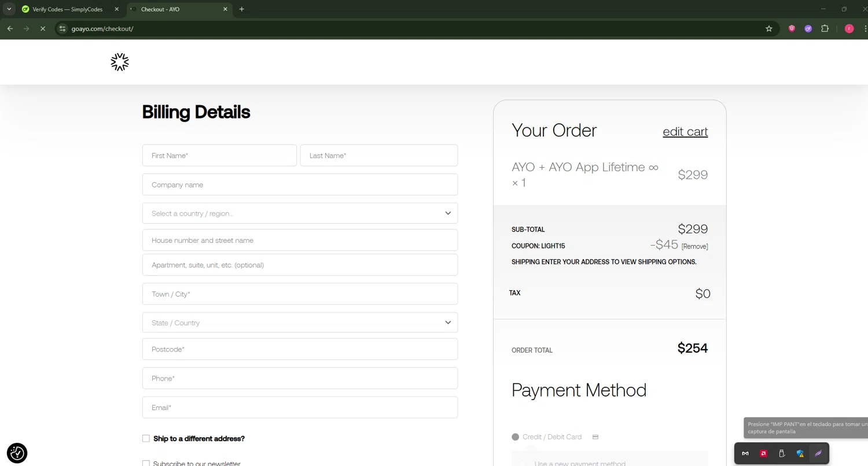This screenshot has height=466, width=868.
Task: Open Select a country / region dropdown
Action: [x=300, y=213]
